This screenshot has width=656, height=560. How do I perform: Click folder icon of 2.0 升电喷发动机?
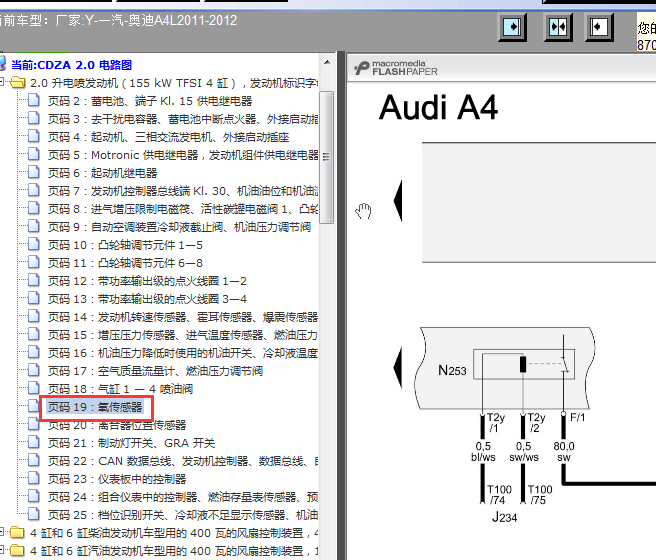click(18, 82)
